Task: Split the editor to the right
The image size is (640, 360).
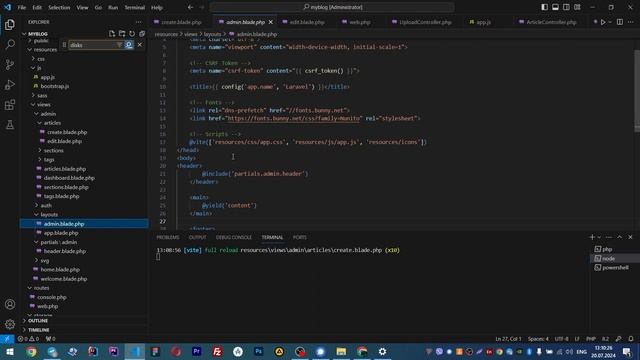Action: click(x=620, y=22)
